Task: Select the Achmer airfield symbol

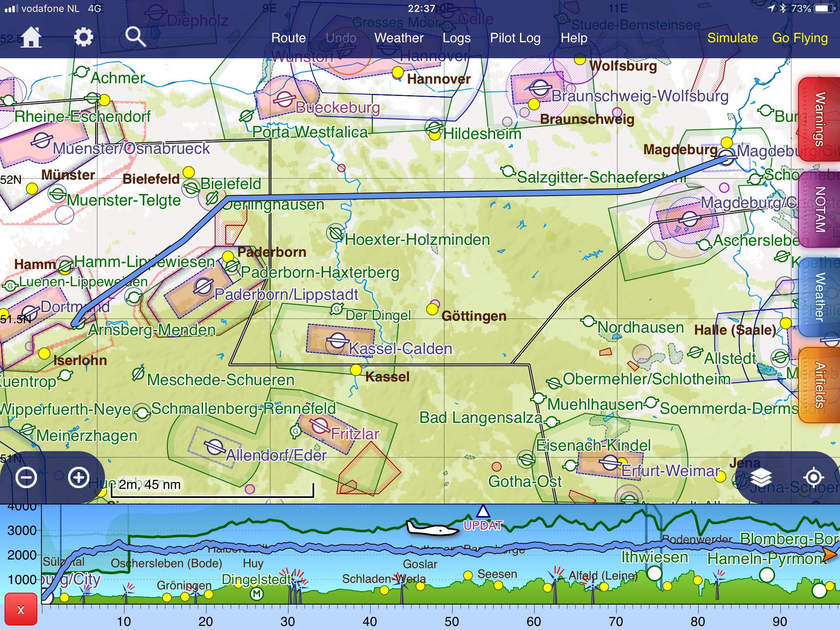Action: pos(82,72)
